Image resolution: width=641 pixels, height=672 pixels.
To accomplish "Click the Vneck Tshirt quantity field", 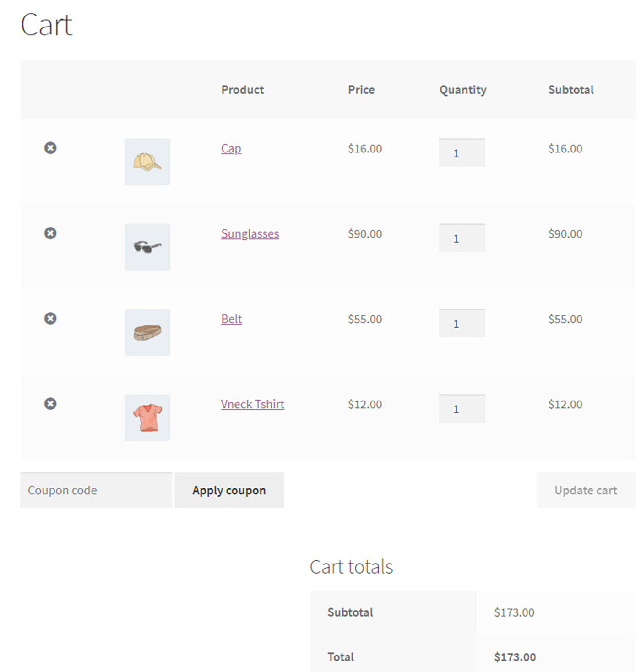I will coord(462,409).
